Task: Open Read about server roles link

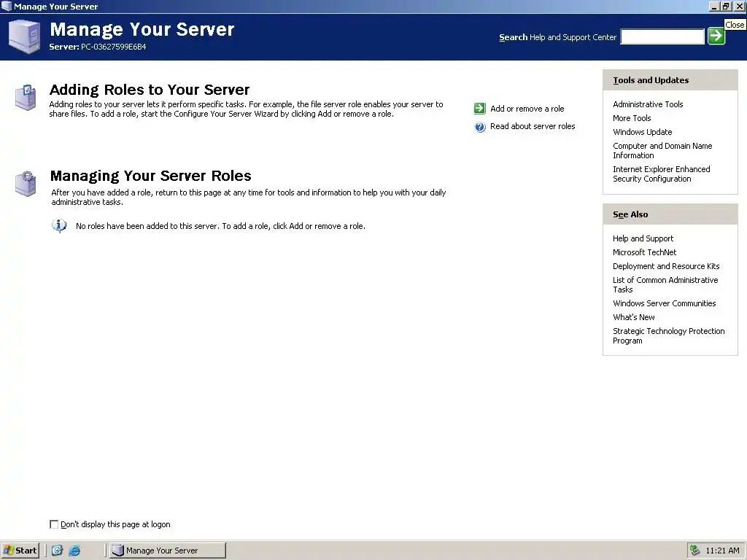Action: tap(533, 126)
